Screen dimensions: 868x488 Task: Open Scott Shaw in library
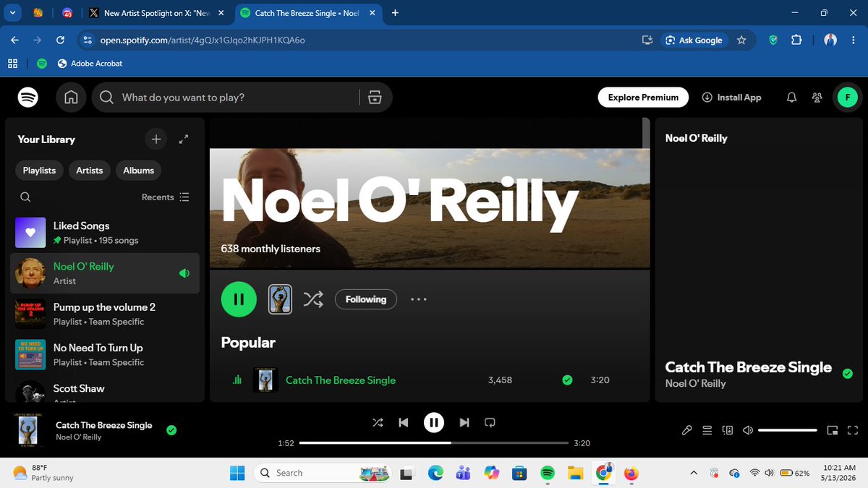tap(105, 390)
